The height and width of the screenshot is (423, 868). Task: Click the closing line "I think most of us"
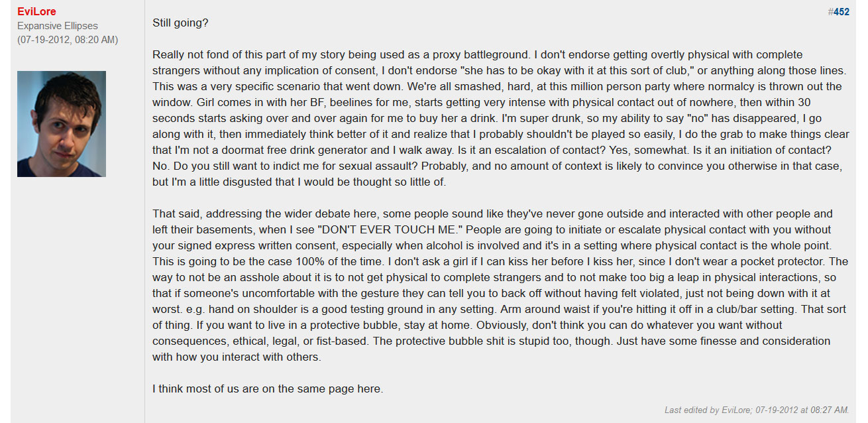(x=268, y=389)
